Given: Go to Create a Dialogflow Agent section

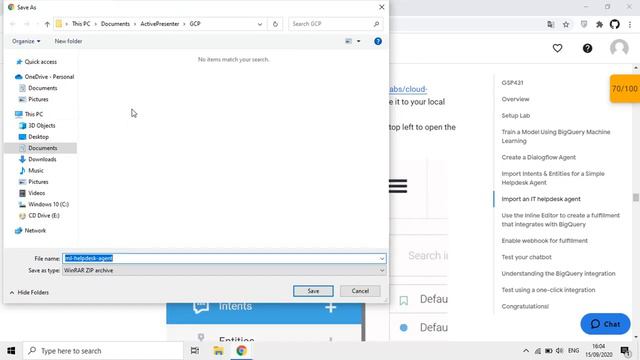Looking at the screenshot, I should (x=538, y=157).
